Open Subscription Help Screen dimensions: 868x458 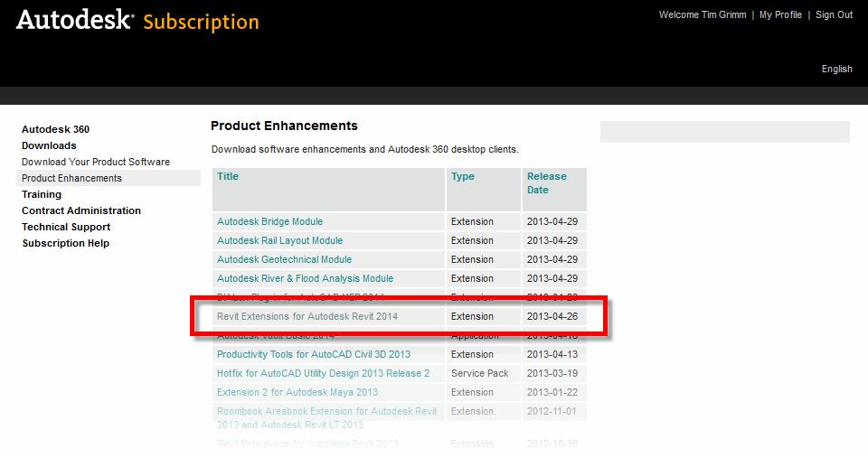pyautogui.click(x=66, y=243)
